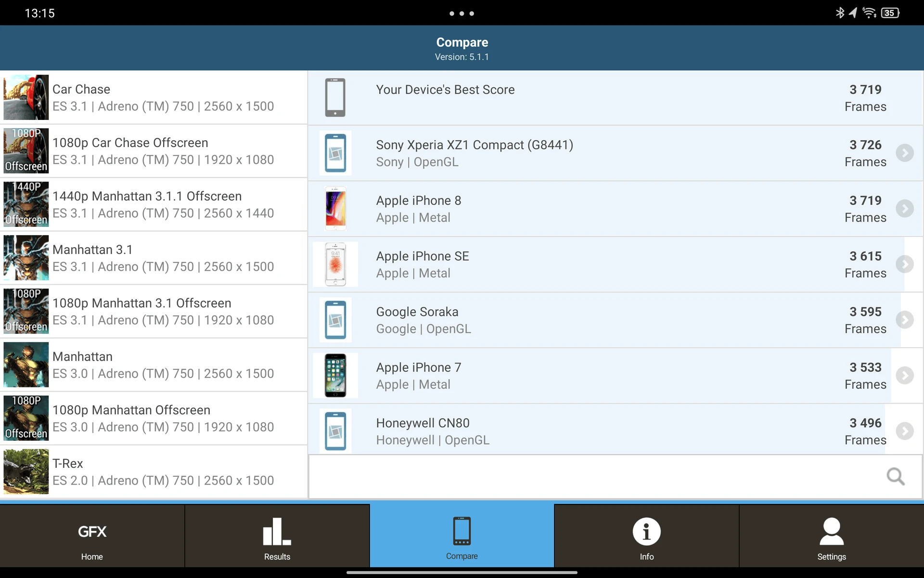Click the 13:15 clock
The image size is (924, 578).
pyautogui.click(x=39, y=13)
